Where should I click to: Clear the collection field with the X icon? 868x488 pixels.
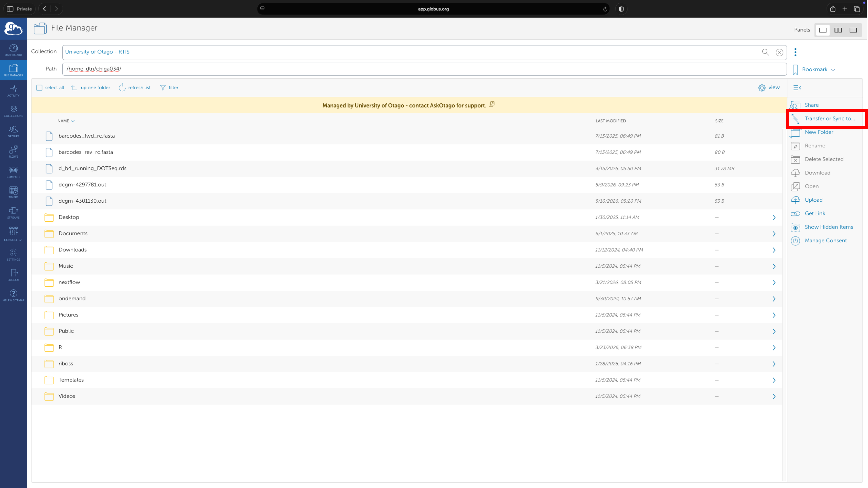pyautogui.click(x=779, y=52)
